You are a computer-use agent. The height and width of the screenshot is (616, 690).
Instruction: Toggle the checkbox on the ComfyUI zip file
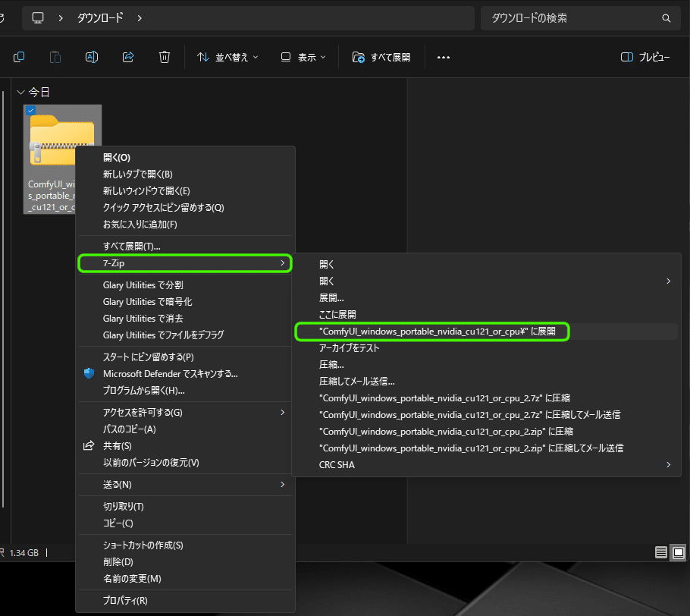(30, 111)
